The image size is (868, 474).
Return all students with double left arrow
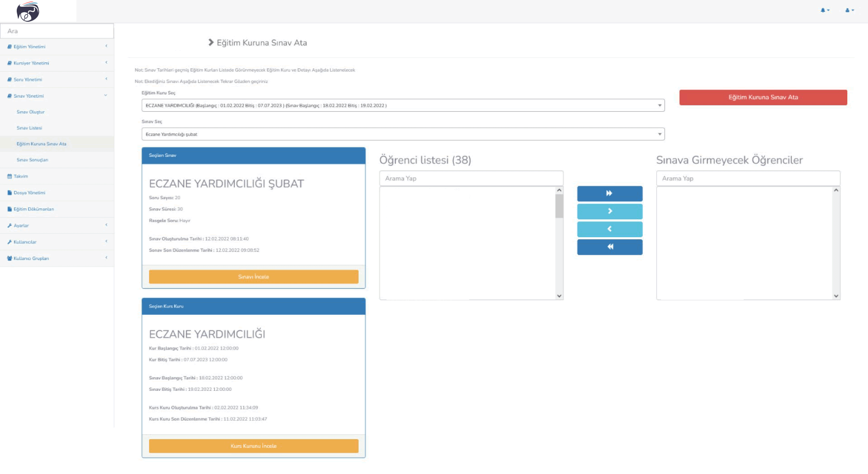609,247
